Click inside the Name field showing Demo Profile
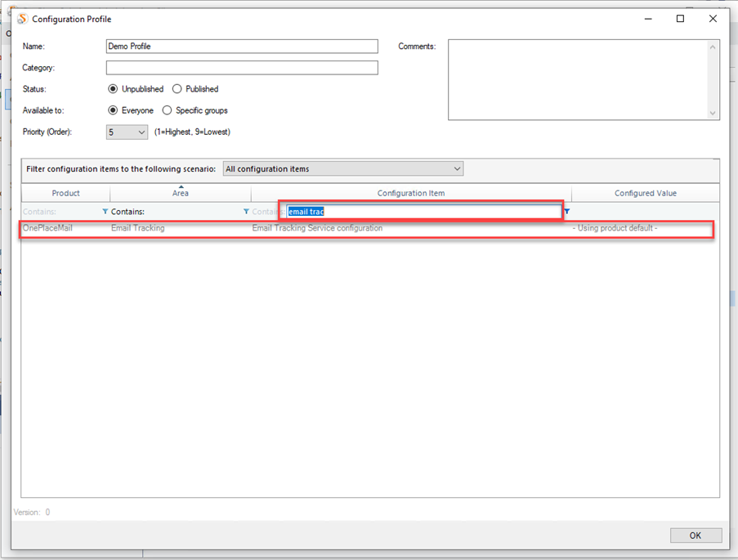738x560 pixels. pos(241,46)
